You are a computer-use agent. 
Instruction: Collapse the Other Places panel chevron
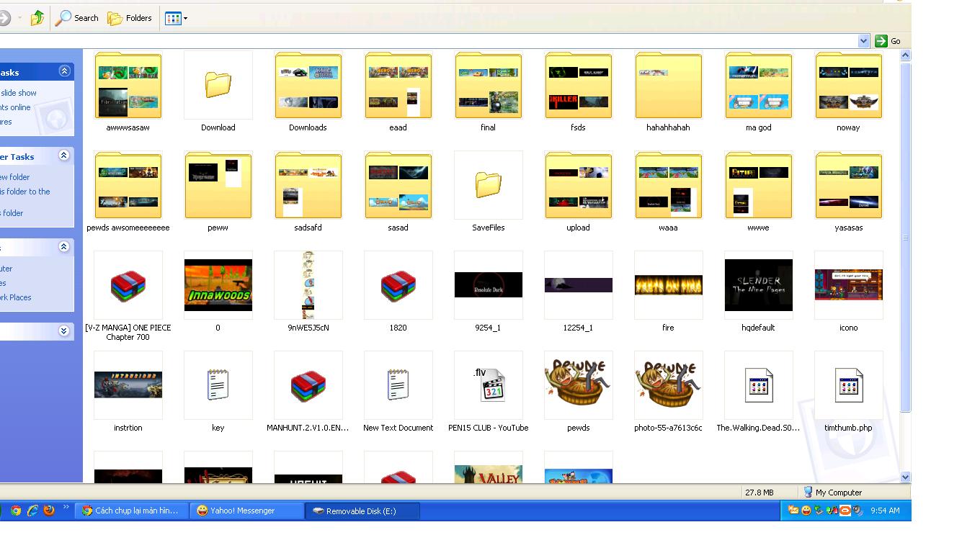tap(64, 247)
